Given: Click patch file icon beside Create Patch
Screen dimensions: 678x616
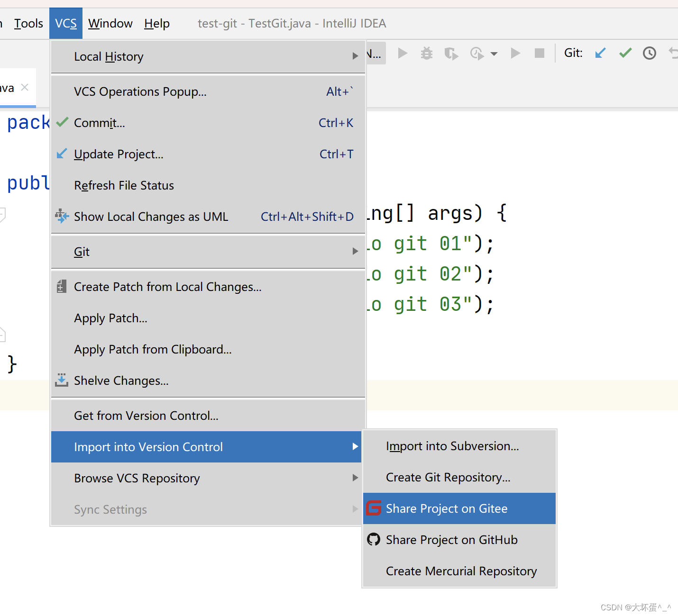Looking at the screenshot, I should [x=62, y=286].
